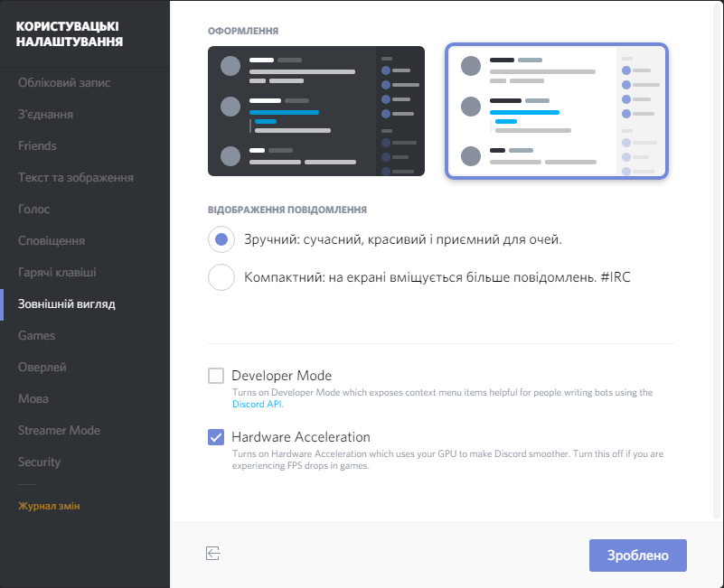Switch to the Streamer Mode tab

coord(59,431)
